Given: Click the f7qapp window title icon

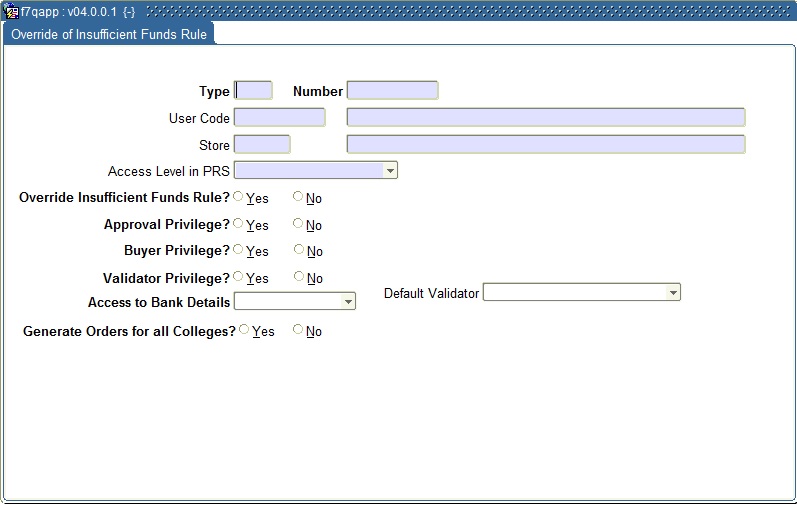Looking at the screenshot, I should [11, 12].
